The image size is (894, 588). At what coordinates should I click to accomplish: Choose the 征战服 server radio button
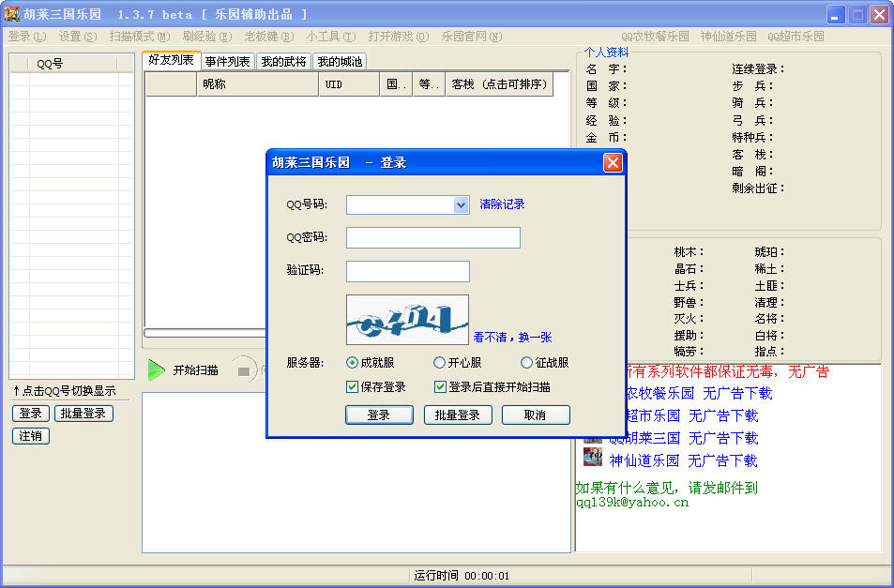[526, 362]
